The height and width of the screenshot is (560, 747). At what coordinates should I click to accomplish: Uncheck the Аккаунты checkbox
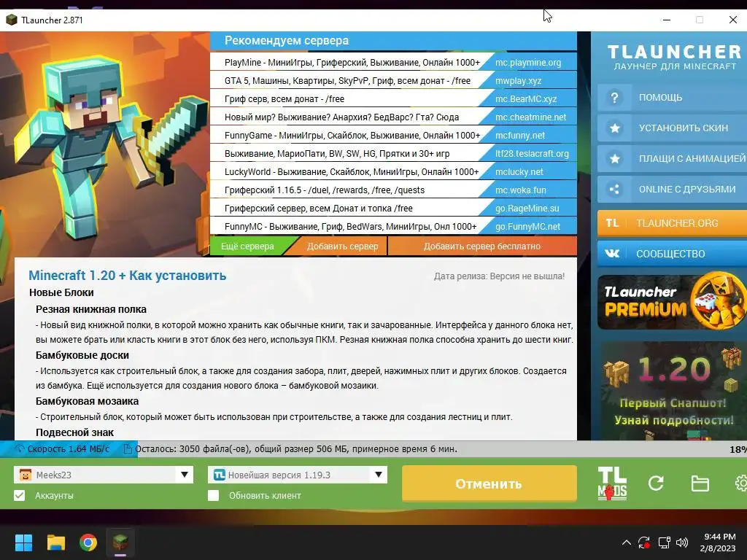click(20, 496)
